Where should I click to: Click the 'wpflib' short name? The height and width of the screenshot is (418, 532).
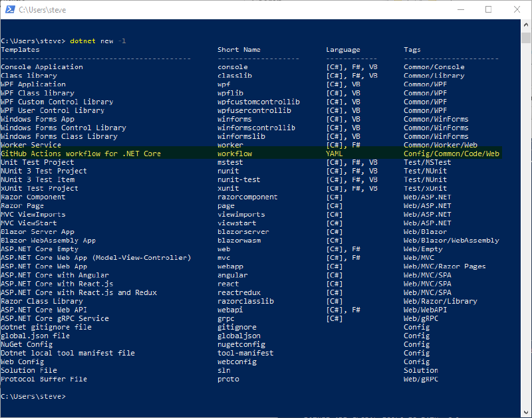(230, 93)
